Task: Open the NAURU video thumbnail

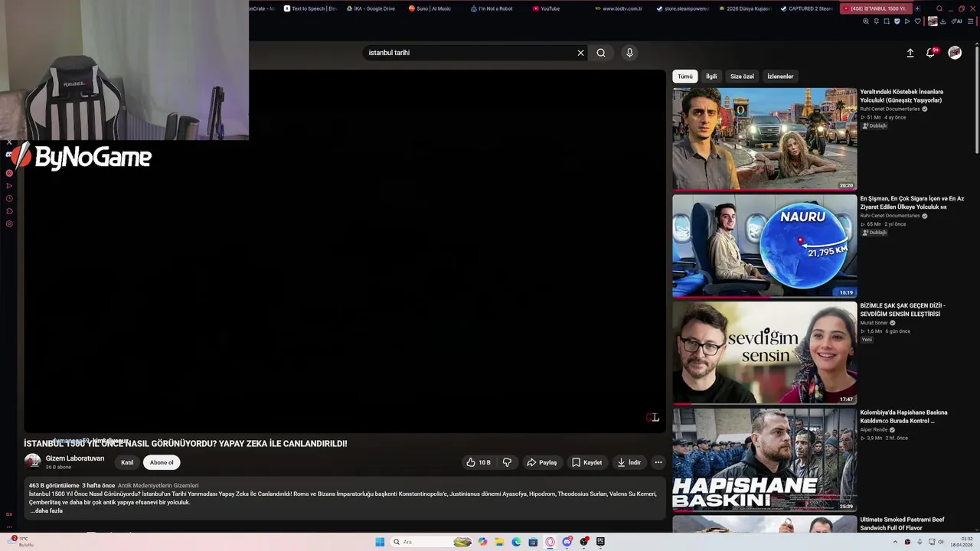Action: [765, 246]
